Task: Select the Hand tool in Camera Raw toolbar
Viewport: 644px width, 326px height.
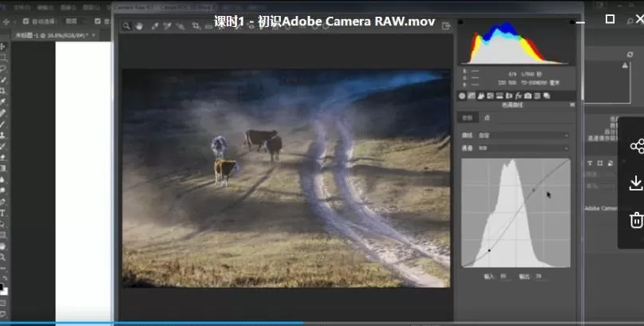Action: click(x=137, y=26)
